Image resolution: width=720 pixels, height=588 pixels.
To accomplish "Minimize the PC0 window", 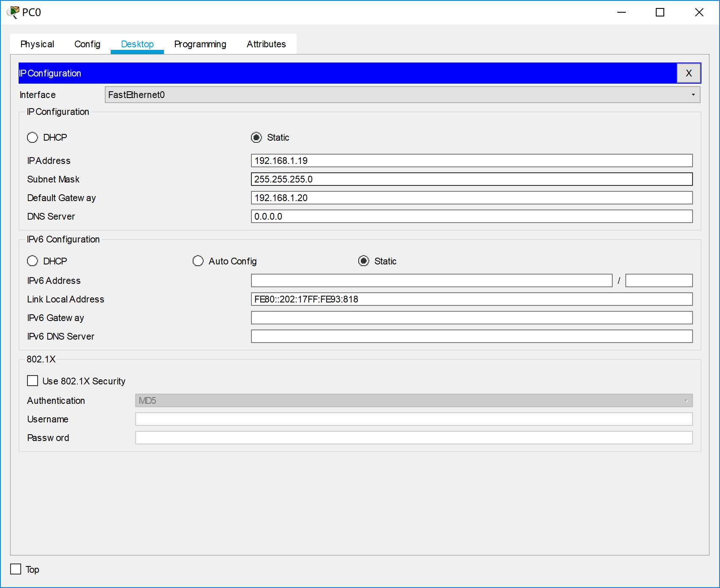I will click(x=621, y=12).
